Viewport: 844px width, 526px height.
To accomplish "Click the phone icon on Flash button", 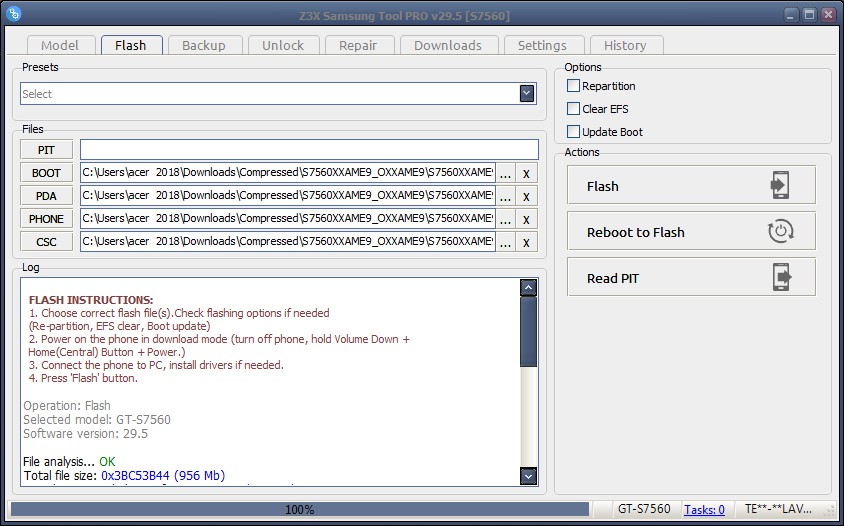I will coord(780,186).
